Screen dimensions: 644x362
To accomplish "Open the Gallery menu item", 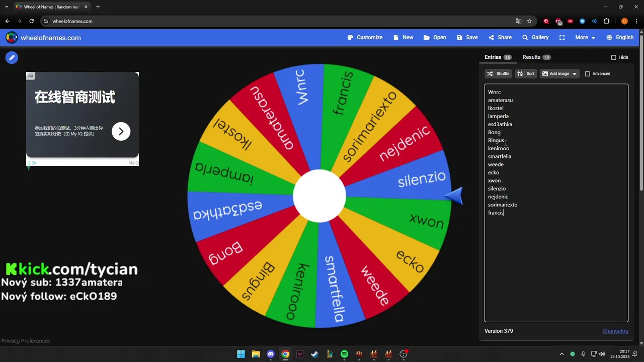I will (535, 38).
